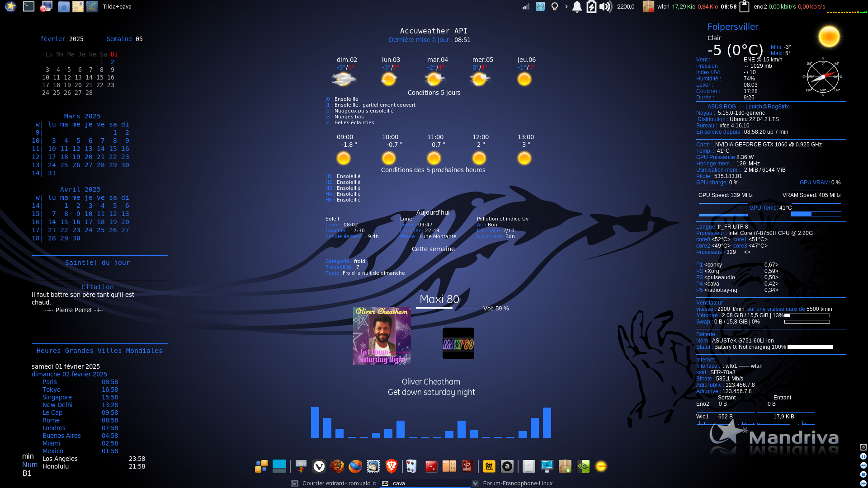Click the Saint(e) du jour heading
868x488 pixels.
[98, 263]
